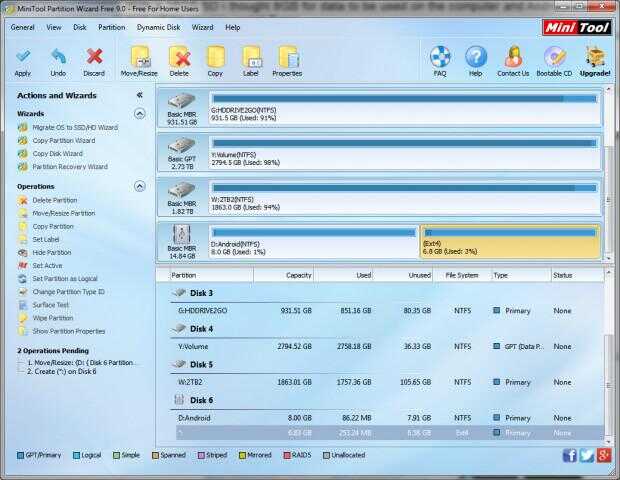This screenshot has width=620, height=480.
Task: Show partition Properties from toolbar
Action: [287, 61]
